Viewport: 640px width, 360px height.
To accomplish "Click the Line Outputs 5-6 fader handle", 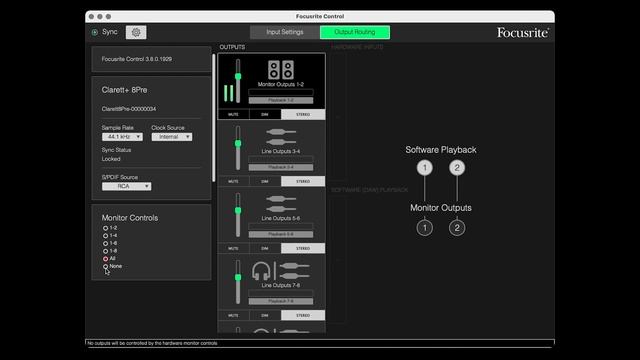I will (238, 210).
